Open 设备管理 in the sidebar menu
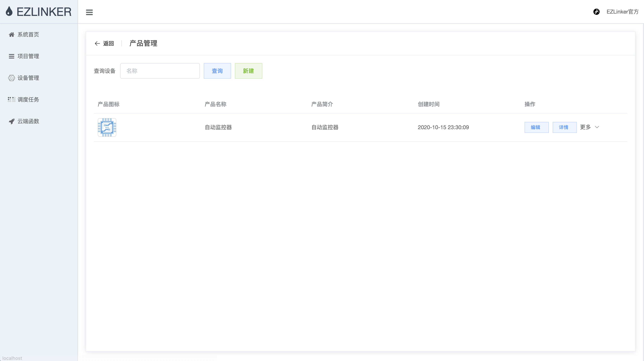Screen dimensions: 644x361 [28, 78]
